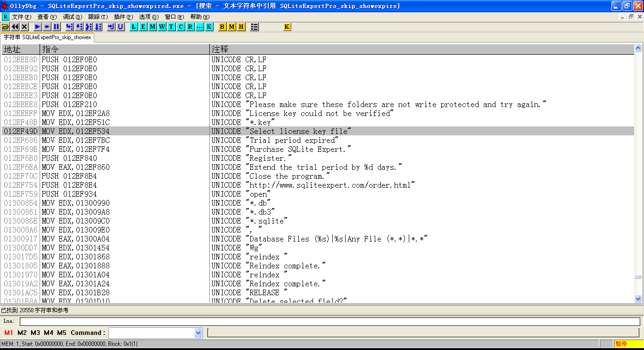The image size is (644, 350).
Task: Open Log window with L button
Action: [x=134, y=27]
